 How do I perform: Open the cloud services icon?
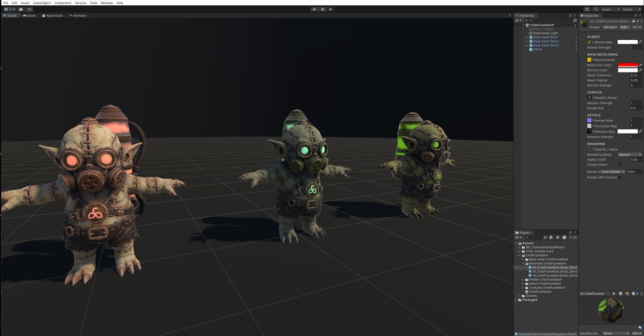coord(21,9)
